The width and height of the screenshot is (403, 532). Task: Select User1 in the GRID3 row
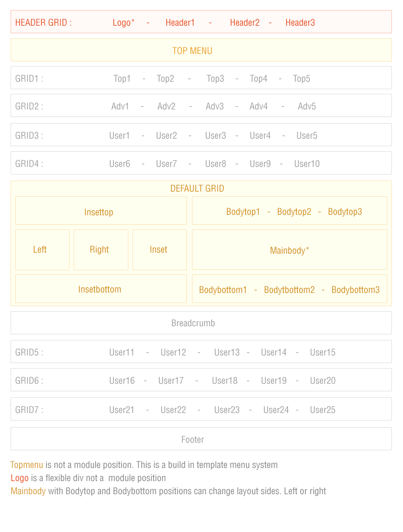pos(119,136)
